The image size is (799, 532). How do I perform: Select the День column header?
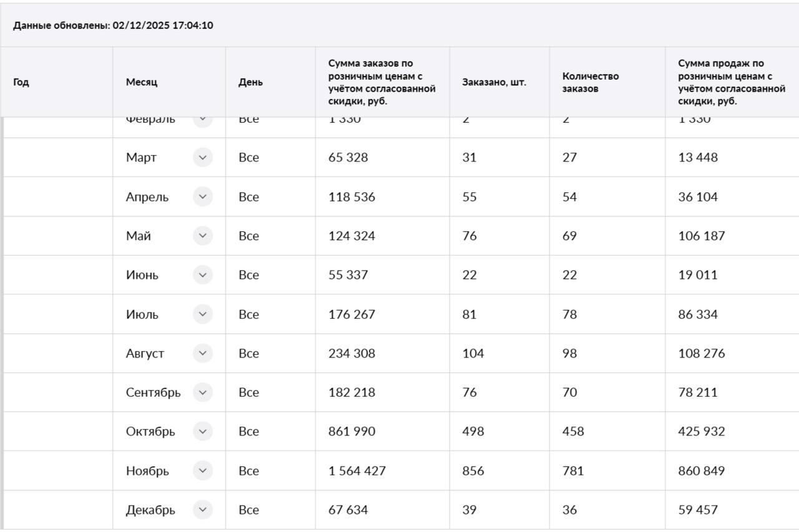click(250, 82)
